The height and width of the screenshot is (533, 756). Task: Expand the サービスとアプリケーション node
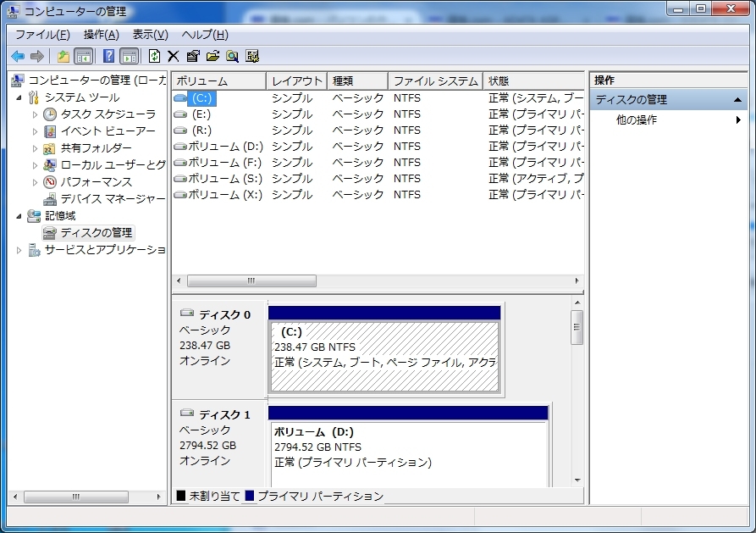19,250
